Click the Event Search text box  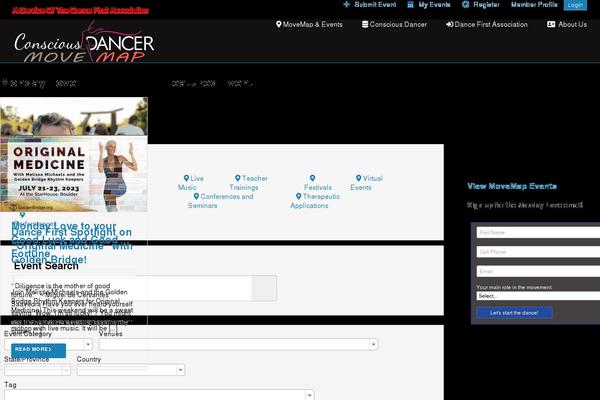[x=132, y=288]
